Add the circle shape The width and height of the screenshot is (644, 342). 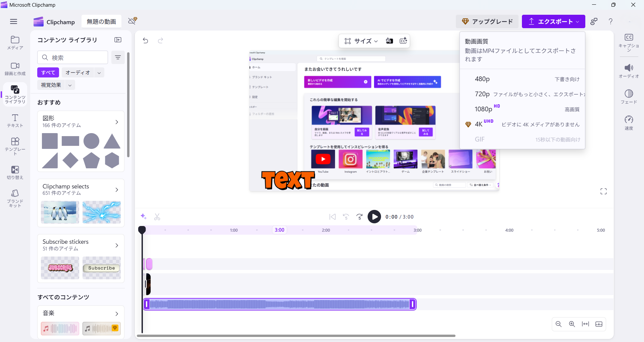coord(91,141)
